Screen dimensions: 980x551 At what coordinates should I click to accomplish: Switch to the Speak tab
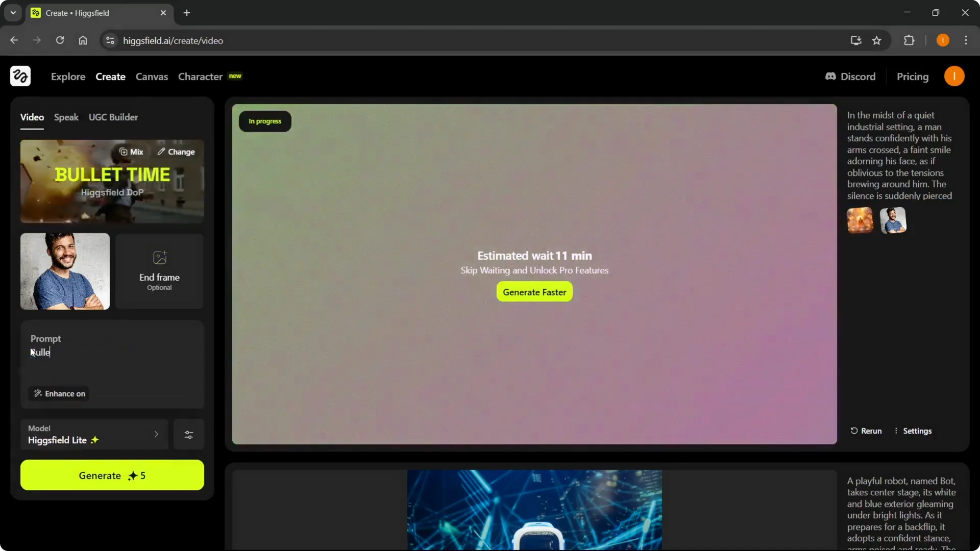pyautogui.click(x=66, y=117)
